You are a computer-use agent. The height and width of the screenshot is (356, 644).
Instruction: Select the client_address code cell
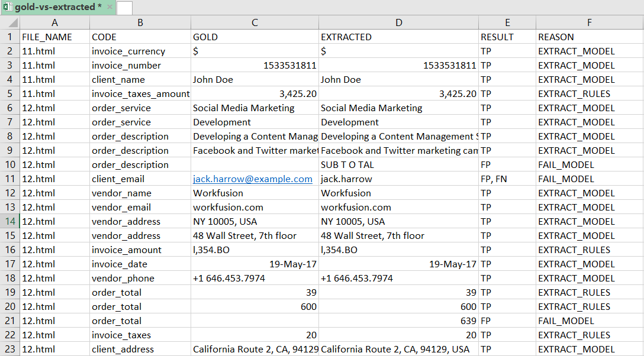tap(140, 349)
